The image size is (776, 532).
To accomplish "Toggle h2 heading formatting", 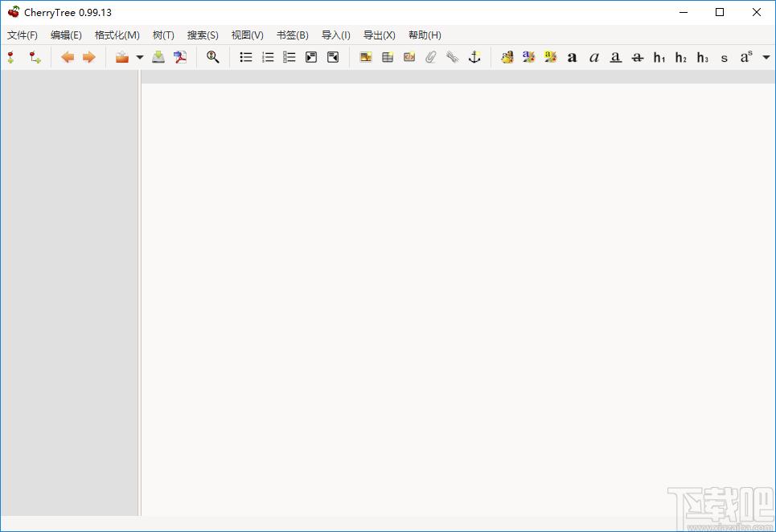I will point(681,57).
